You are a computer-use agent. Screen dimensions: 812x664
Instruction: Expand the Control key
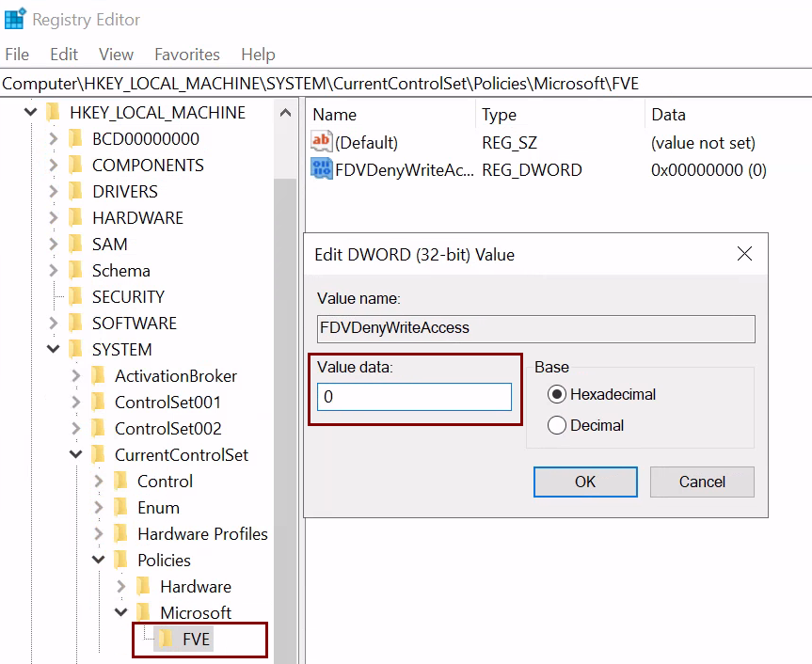tap(99, 482)
